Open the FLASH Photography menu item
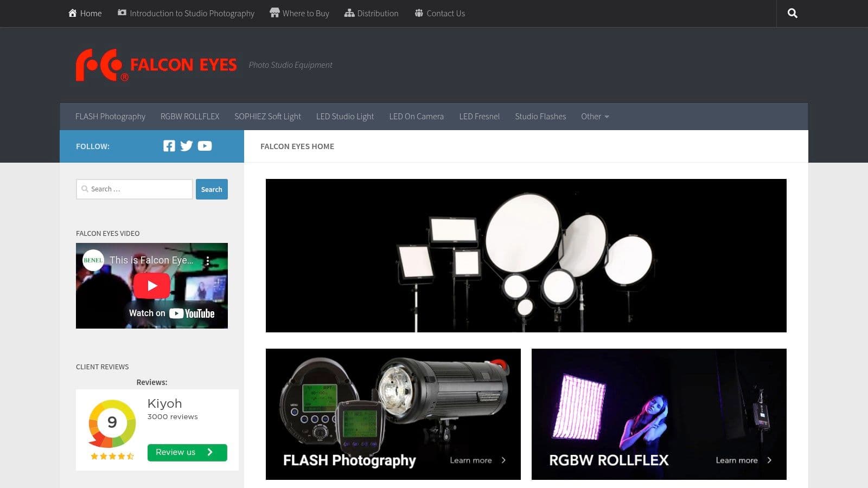This screenshot has height=488, width=868. [x=110, y=116]
